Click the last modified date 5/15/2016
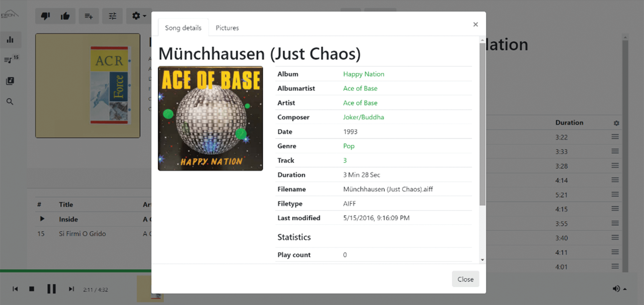 (x=376, y=218)
